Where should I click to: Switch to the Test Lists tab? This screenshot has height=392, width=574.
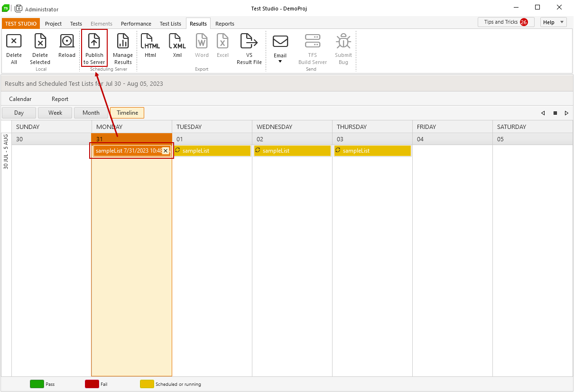[170, 24]
